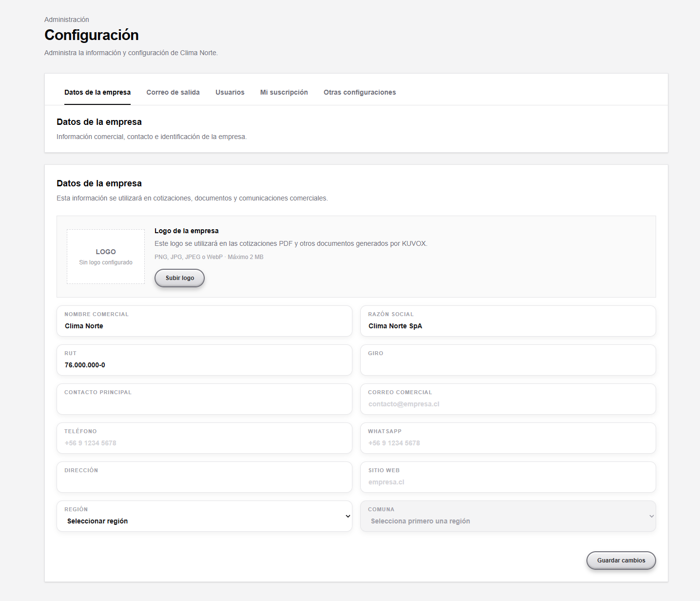Select the Otras configuraciones tab
700x601 pixels.
pos(360,92)
